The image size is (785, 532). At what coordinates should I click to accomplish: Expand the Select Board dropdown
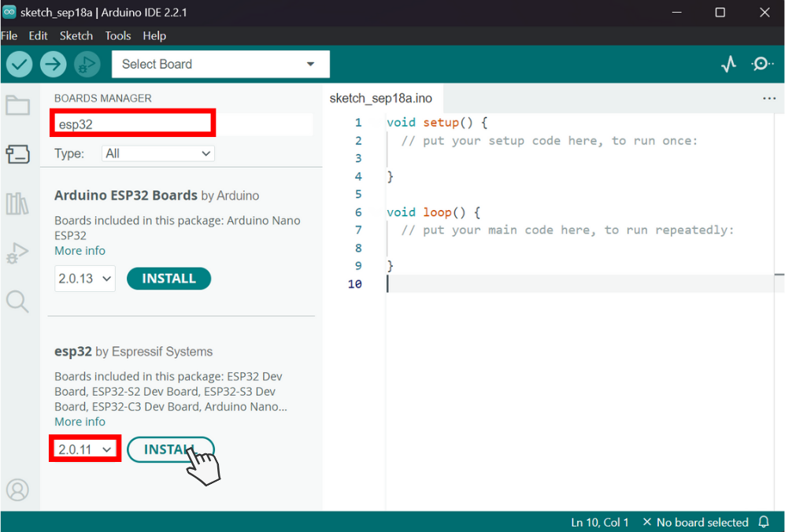pos(220,64)
